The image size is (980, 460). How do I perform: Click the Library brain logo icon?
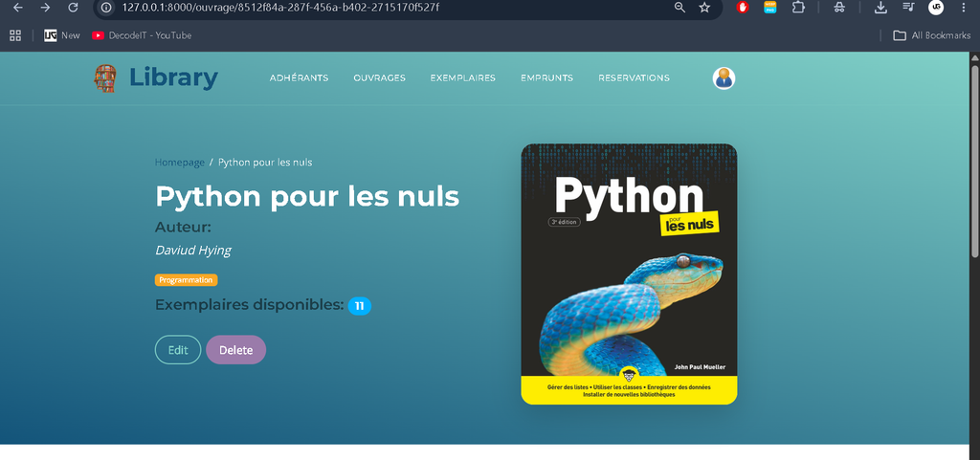tap(105, 78)
